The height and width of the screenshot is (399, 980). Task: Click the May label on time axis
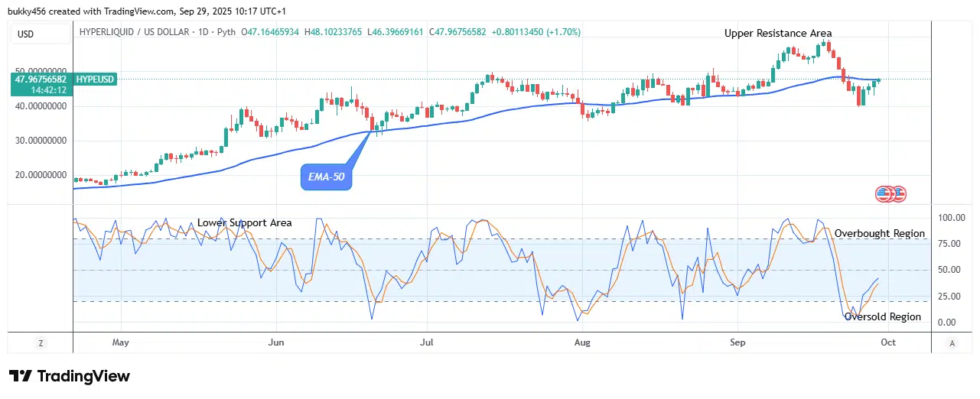click(120, 342)
